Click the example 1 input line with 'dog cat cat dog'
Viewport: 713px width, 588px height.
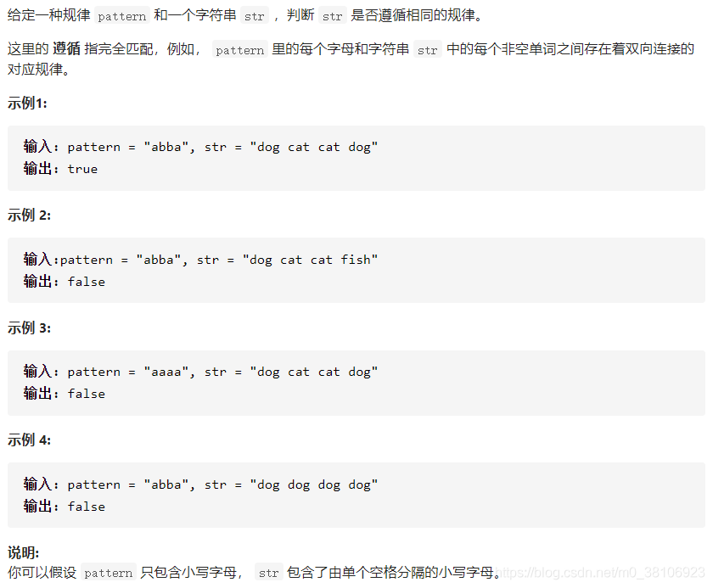[200, 147]
